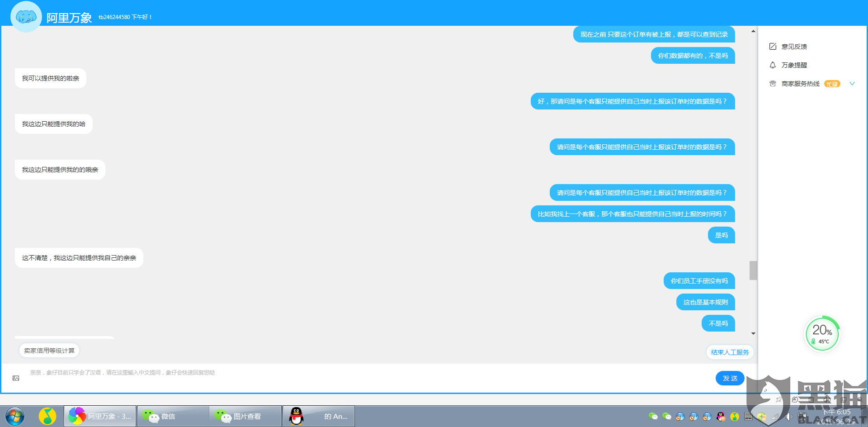This screenshot has width=868, height=427.
Task: Click the network signal bars tray icon
Action: coord(775,417)
